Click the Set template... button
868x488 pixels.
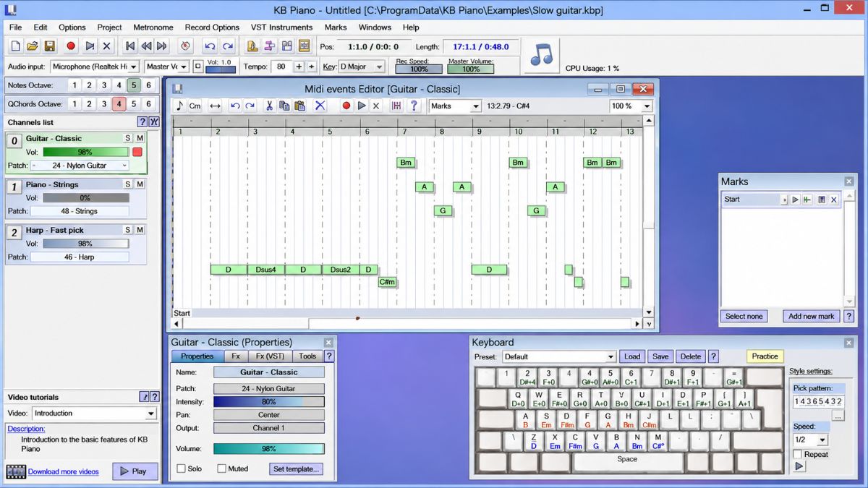click(x=295, y=468)
